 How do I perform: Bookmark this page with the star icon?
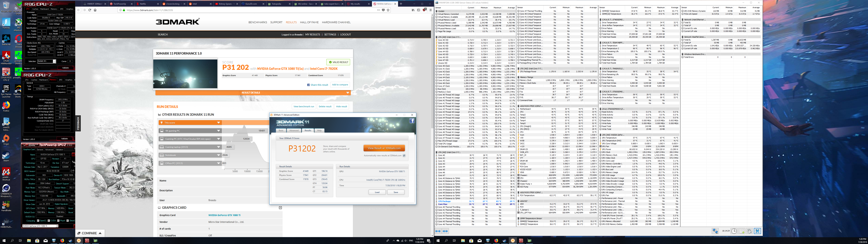[x=388, y=10]
